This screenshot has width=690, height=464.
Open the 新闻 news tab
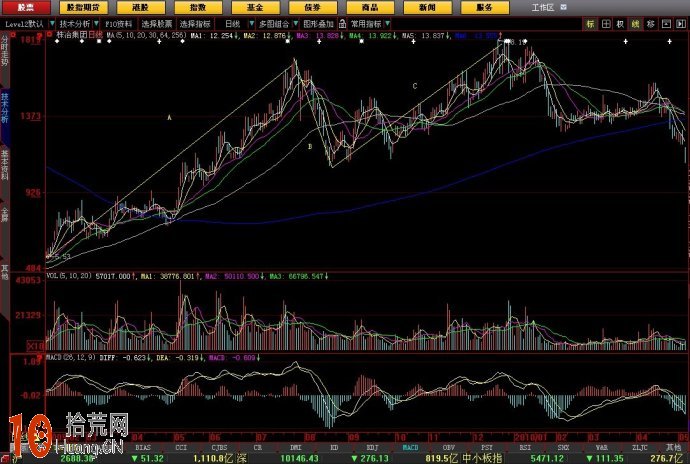(x=427, y=7)
